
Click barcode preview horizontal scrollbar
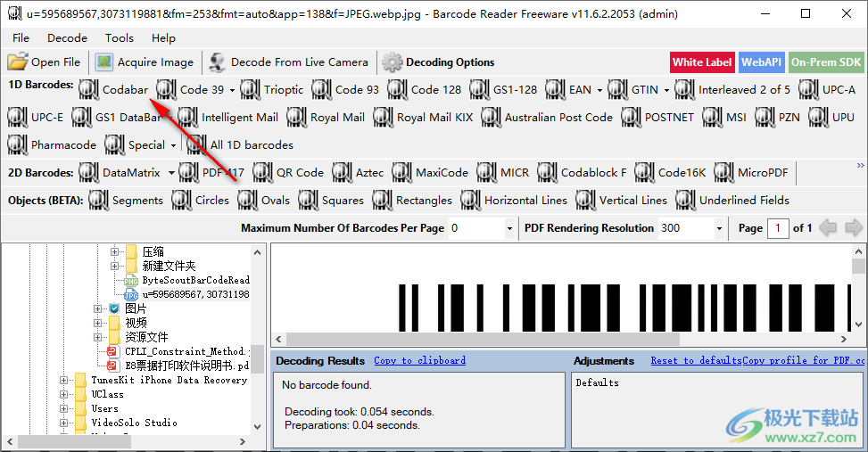coord(483,339)
